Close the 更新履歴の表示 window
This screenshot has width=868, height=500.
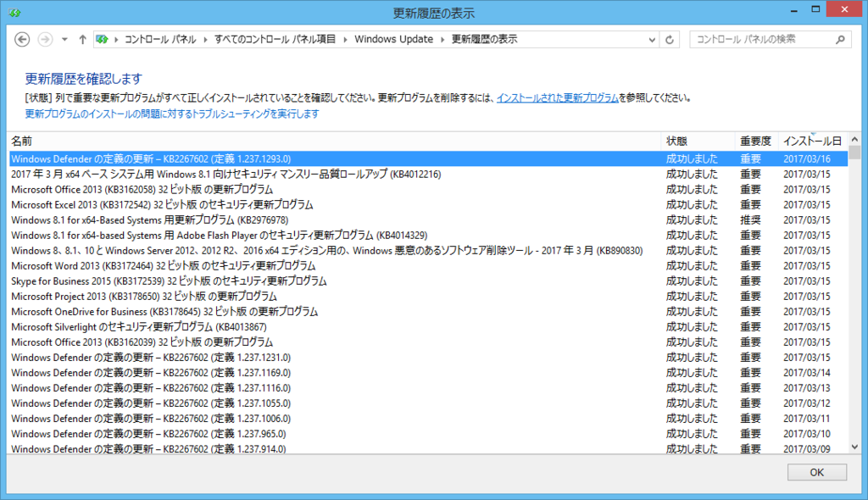coord(844,9)
